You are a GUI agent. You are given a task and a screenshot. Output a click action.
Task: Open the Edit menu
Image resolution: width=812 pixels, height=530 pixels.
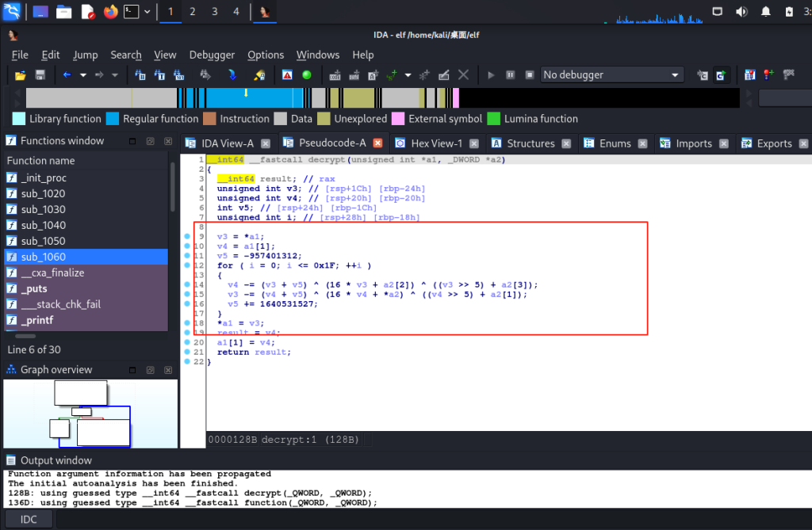click(x=51, y=55)
